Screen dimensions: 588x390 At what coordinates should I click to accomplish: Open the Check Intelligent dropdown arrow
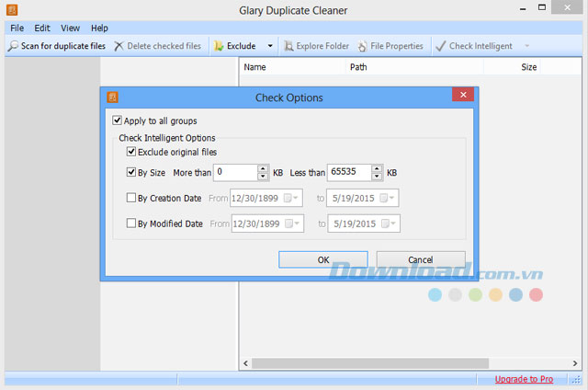526,46
